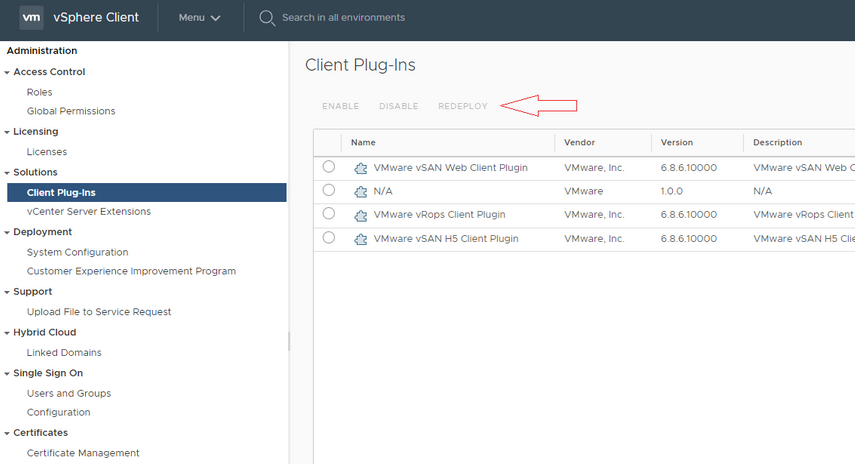Open vCenter Server Extensions
Screen dimensions: 855x464
[x=89, y=212]
